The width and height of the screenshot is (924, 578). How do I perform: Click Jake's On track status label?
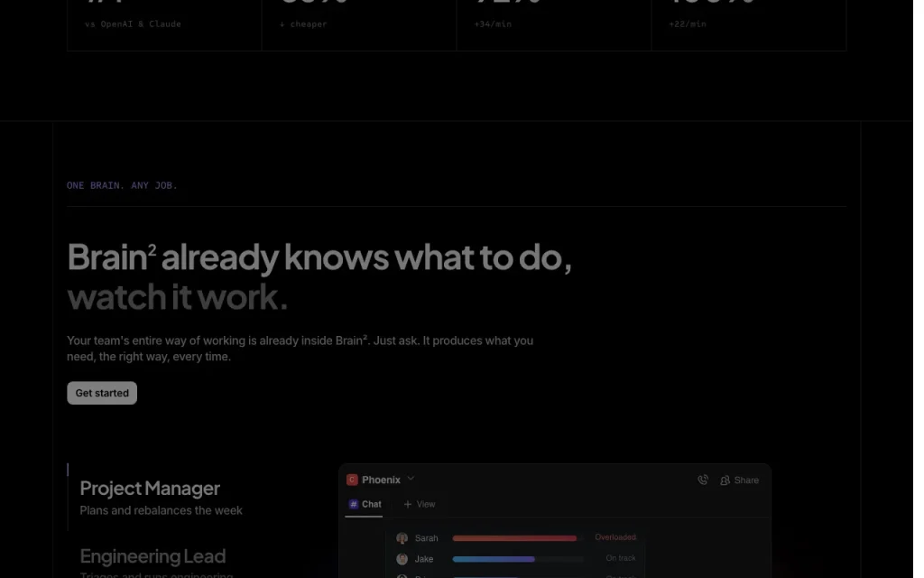(621, 558)
